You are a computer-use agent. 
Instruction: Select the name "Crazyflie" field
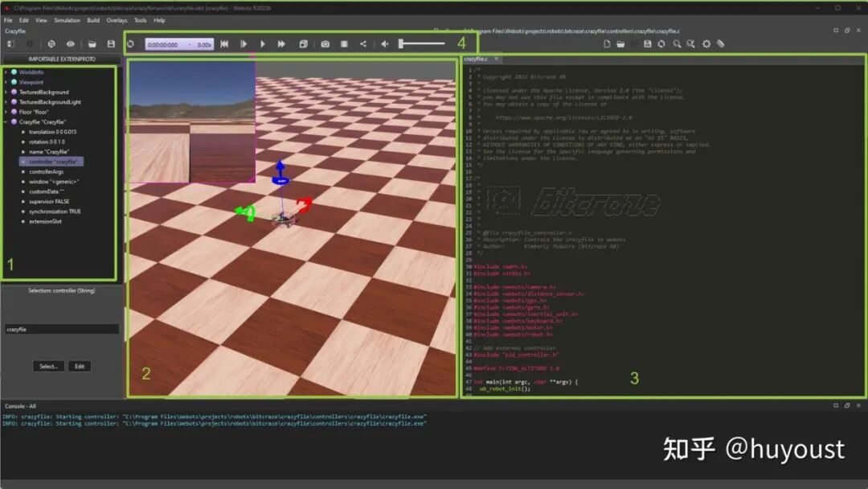click(x=49, y=152)
